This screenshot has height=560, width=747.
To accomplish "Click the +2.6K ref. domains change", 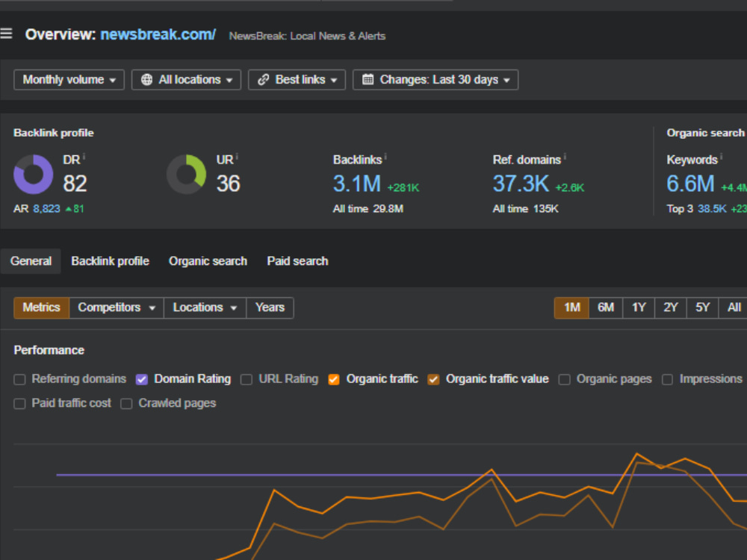I will coord(570,187).
